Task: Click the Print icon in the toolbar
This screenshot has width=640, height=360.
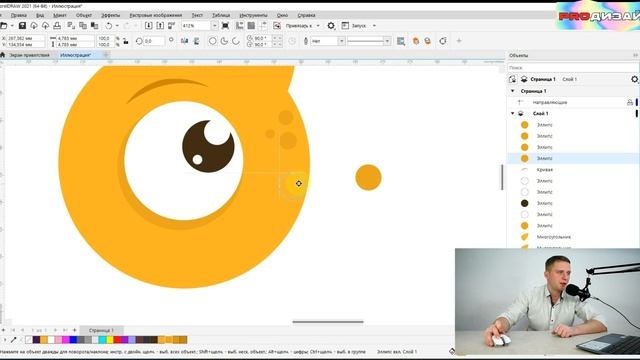Action: click(x=57, y=26)
